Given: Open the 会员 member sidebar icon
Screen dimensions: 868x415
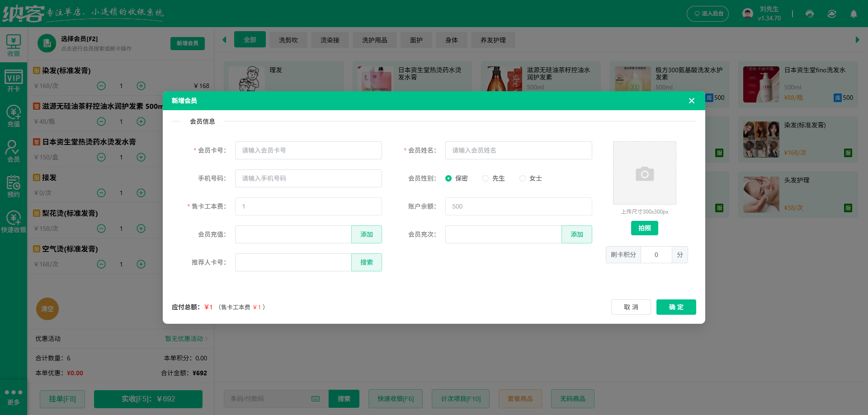Looking at the screenshot, I should (14, 151).
